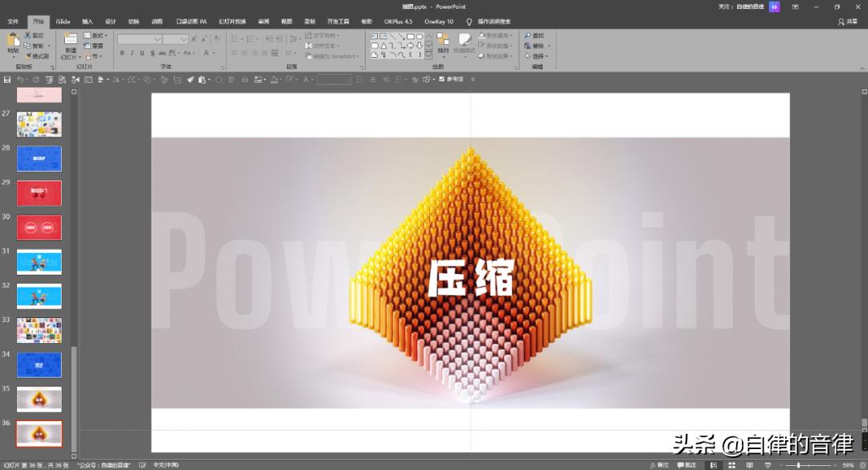Image resolution: width=868 pixels, height=470 pixels.
Task: Click Convert to SmartArt button
Action: pos(332,56)
